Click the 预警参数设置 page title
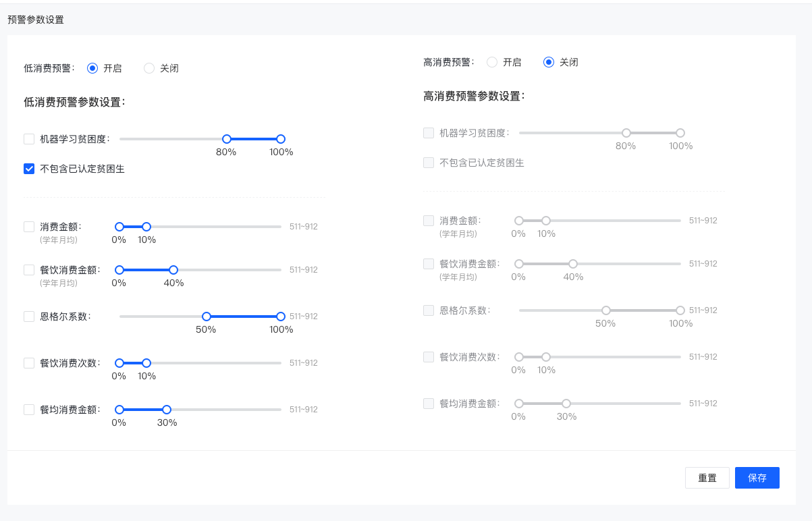Screen dimensions: 812x521 (34, 20)
